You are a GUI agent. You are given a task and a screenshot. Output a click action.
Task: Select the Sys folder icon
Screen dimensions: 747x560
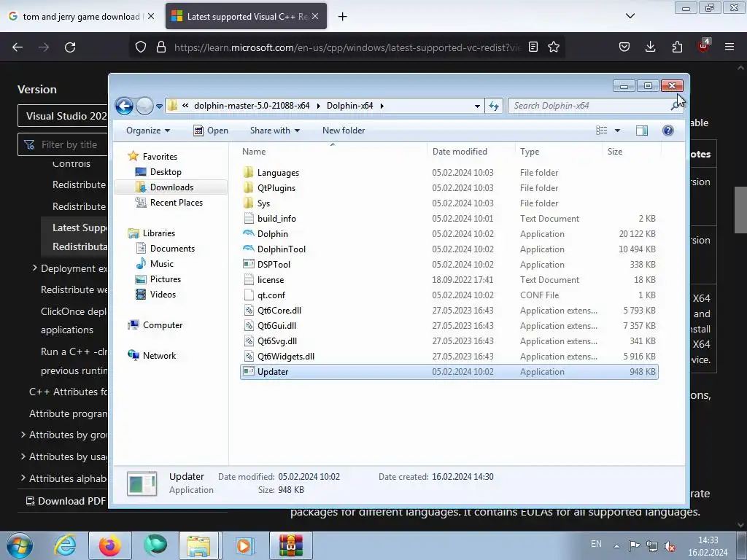pyautogui.click(x=248, y=203)
